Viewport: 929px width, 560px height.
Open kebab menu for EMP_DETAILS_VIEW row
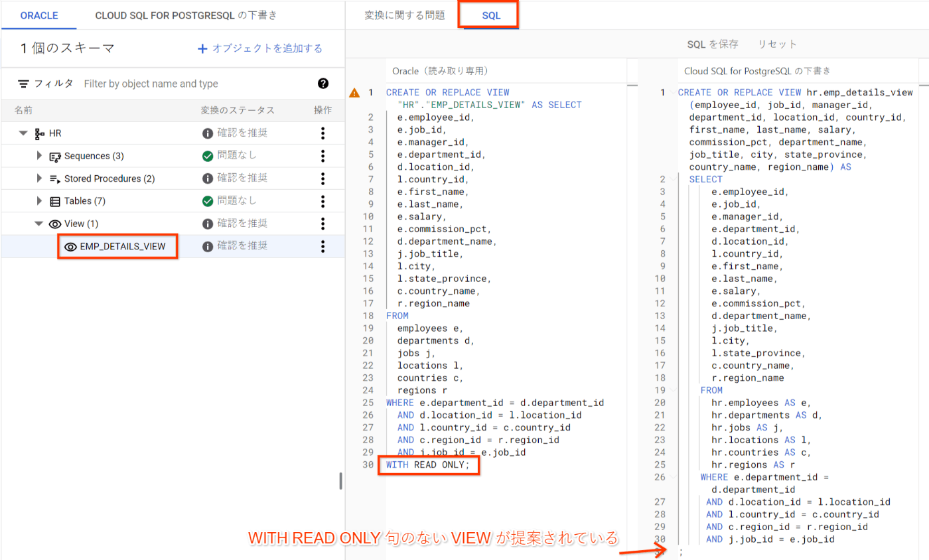tap(322, 246)
